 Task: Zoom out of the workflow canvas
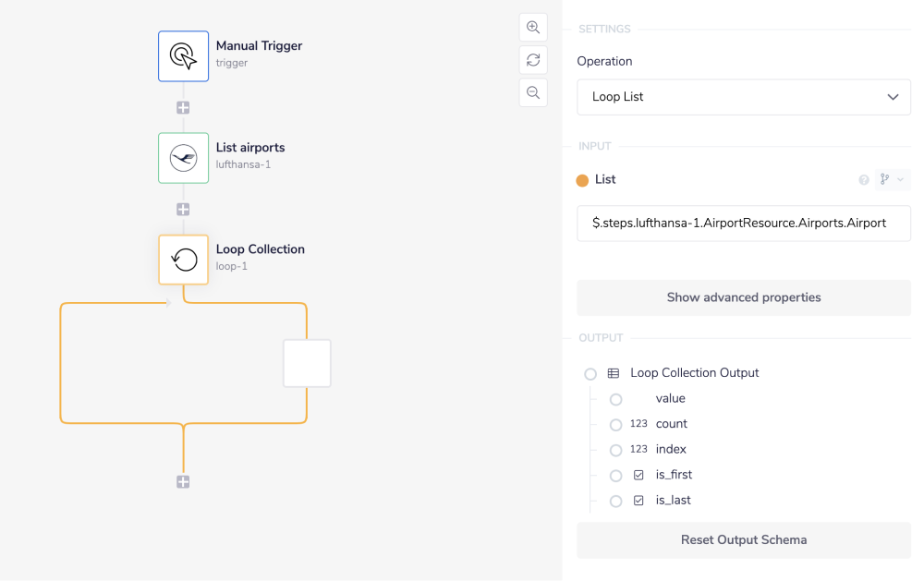point(533,92)
